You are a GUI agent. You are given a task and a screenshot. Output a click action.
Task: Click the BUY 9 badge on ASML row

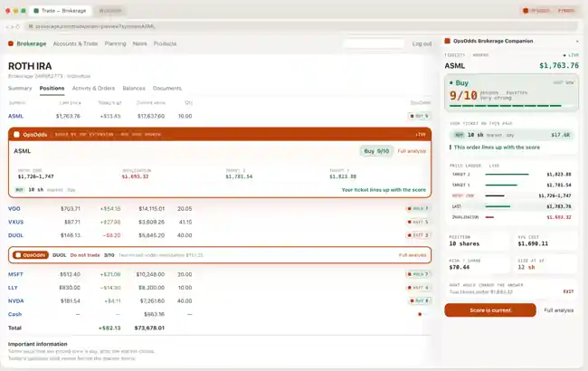(x=419, y=116)
